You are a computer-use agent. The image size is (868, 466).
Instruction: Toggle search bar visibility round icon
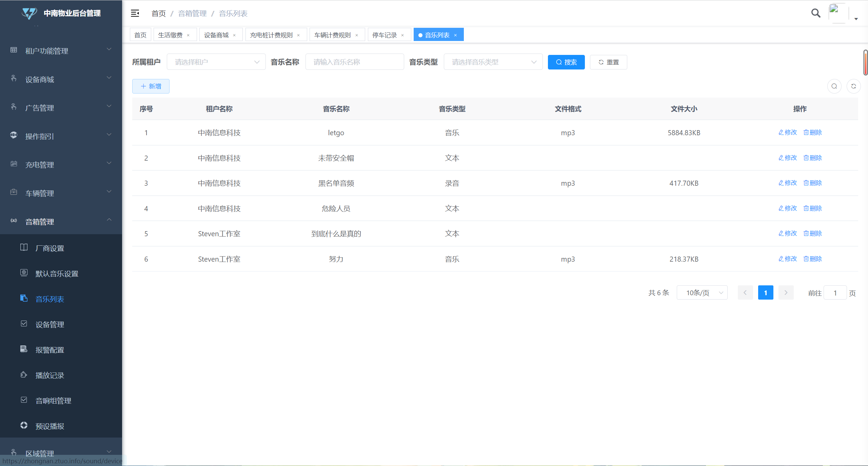(834, 86)
